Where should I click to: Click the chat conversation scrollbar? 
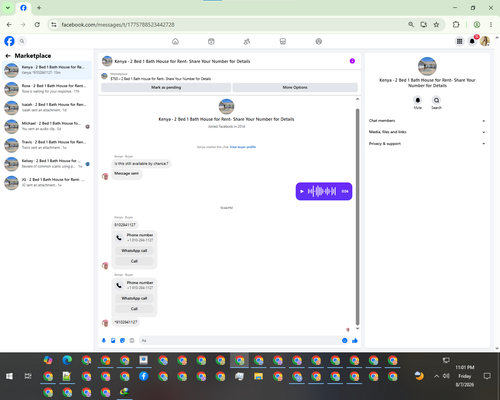pyautogui.click(x=357, y=217)
